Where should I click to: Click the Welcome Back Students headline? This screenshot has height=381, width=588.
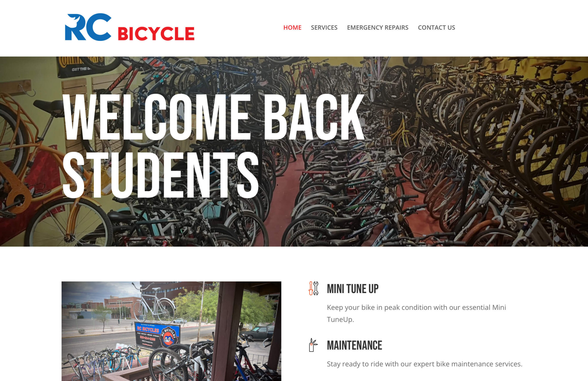tap(213, 146)
